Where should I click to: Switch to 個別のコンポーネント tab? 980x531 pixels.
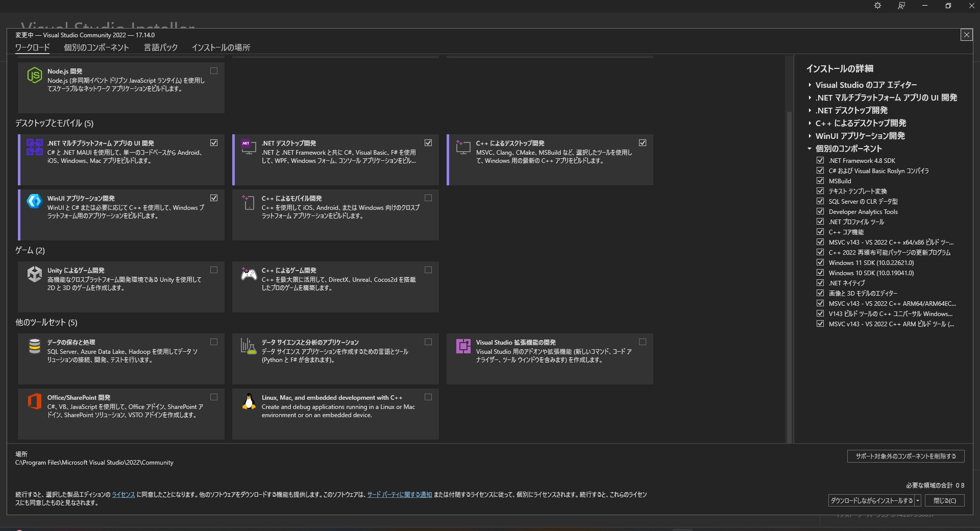click(x=96, y=47)
